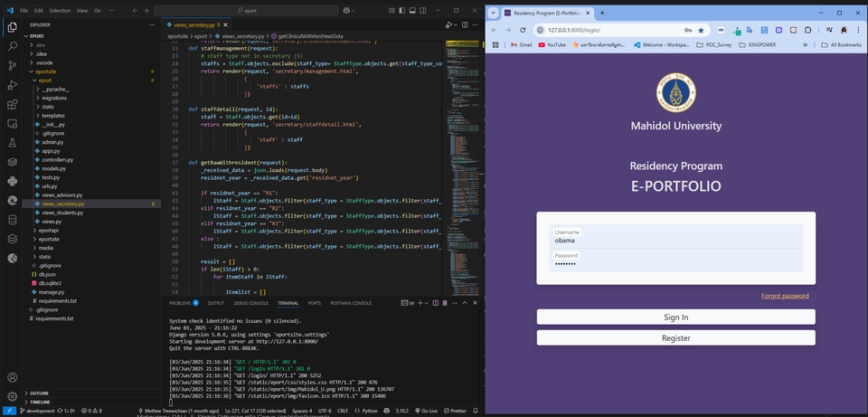Toggle the VS Code primary side bar

point(401,11)
